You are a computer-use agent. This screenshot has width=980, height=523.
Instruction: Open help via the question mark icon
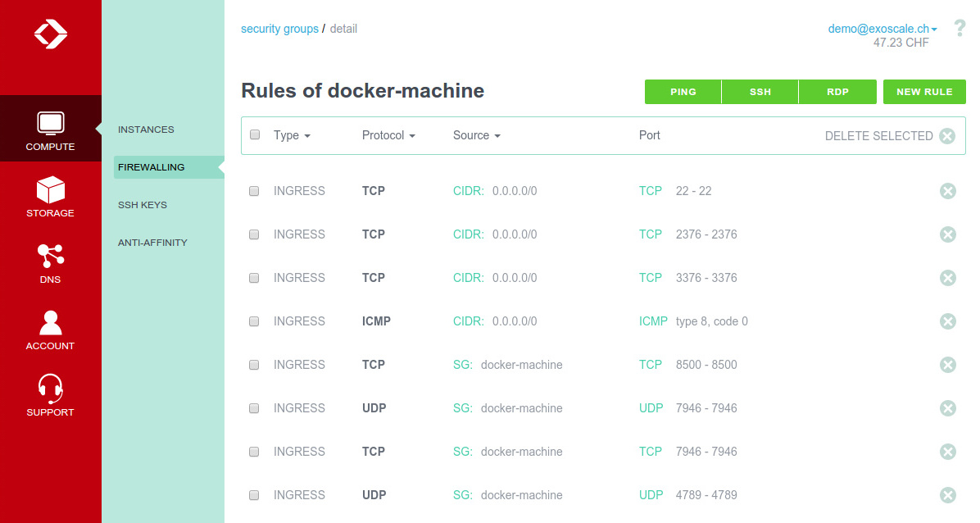[x=960, y=28]
